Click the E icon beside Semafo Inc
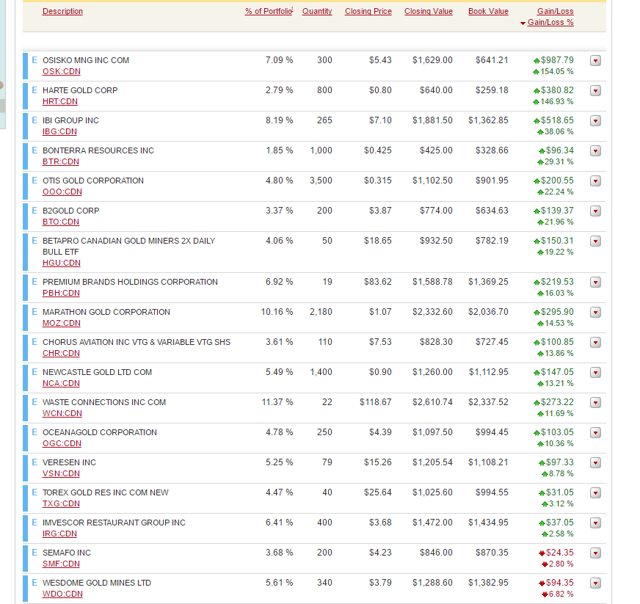The image size is (640, 604). click(x=34, y=553)
